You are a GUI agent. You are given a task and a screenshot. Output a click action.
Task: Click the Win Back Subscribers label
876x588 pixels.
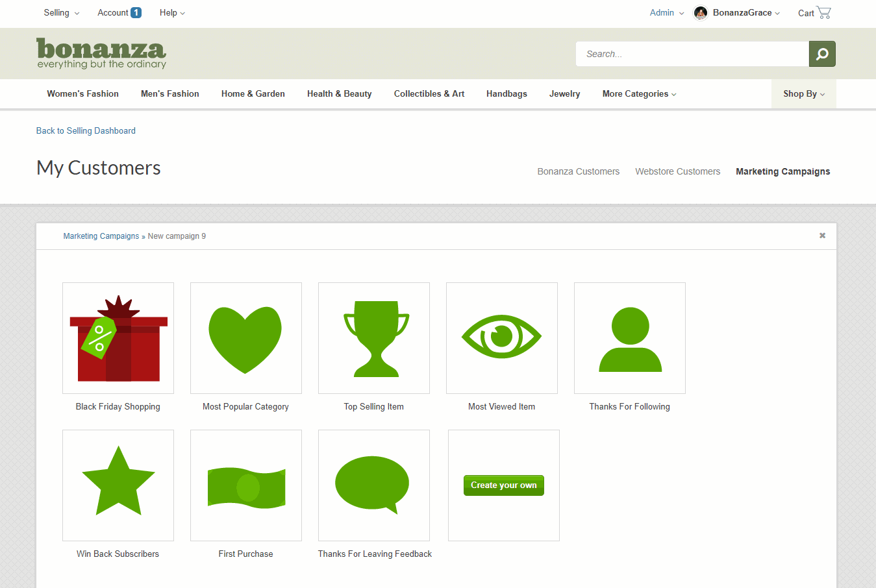point(118,554)
